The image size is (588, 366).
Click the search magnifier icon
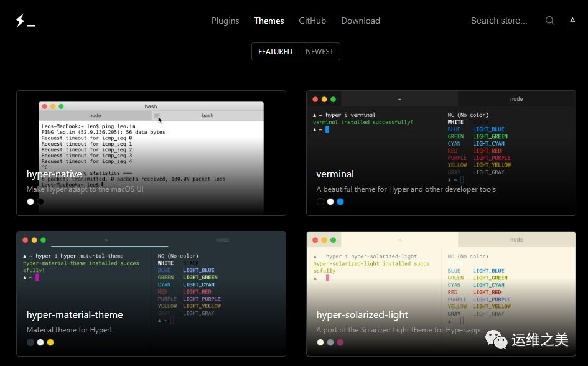[549, 21]
